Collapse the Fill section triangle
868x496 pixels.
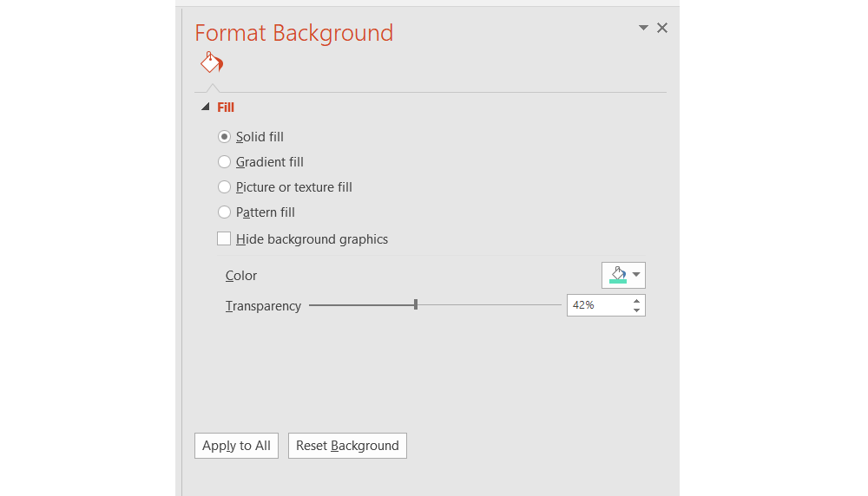click(206, 108)
